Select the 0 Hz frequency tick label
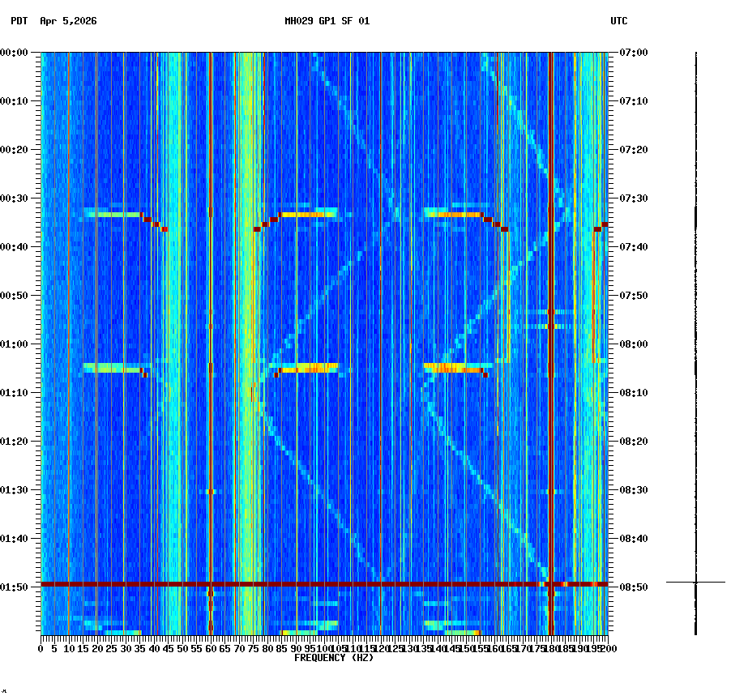 pos(40,648)
